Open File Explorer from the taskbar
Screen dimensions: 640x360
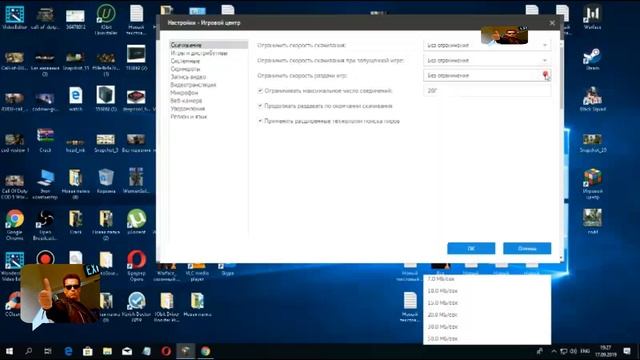[x=107, y=351]
